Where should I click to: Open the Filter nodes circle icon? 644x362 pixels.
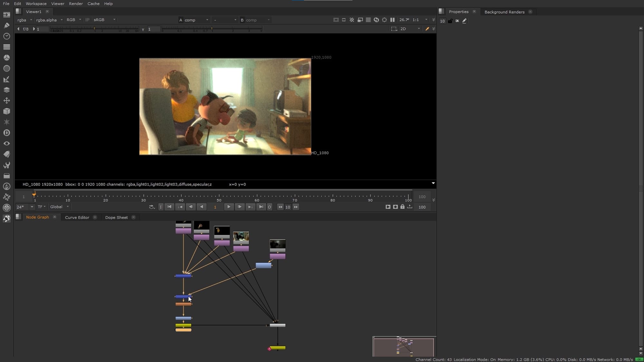tap(6, 68)
